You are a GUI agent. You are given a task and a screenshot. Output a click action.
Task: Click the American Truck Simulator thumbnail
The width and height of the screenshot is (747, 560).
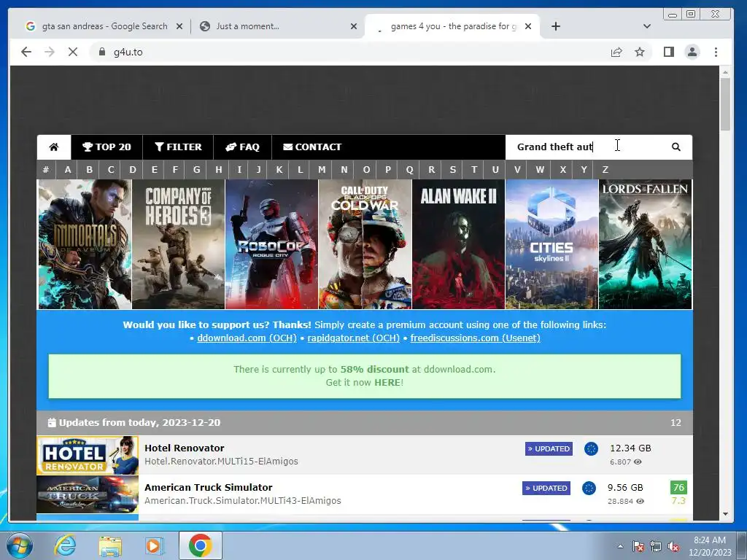pos(88,494)
